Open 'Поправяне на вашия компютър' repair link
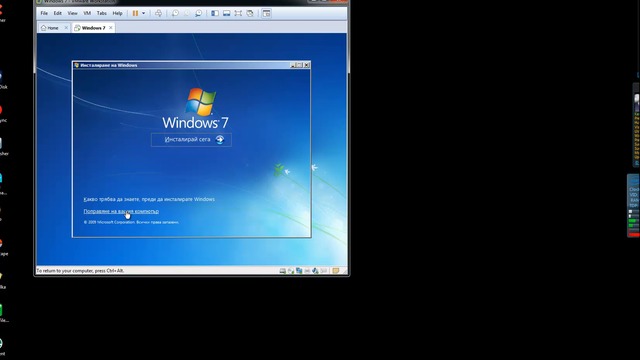 pyautogui.click(x=121, y=211)
